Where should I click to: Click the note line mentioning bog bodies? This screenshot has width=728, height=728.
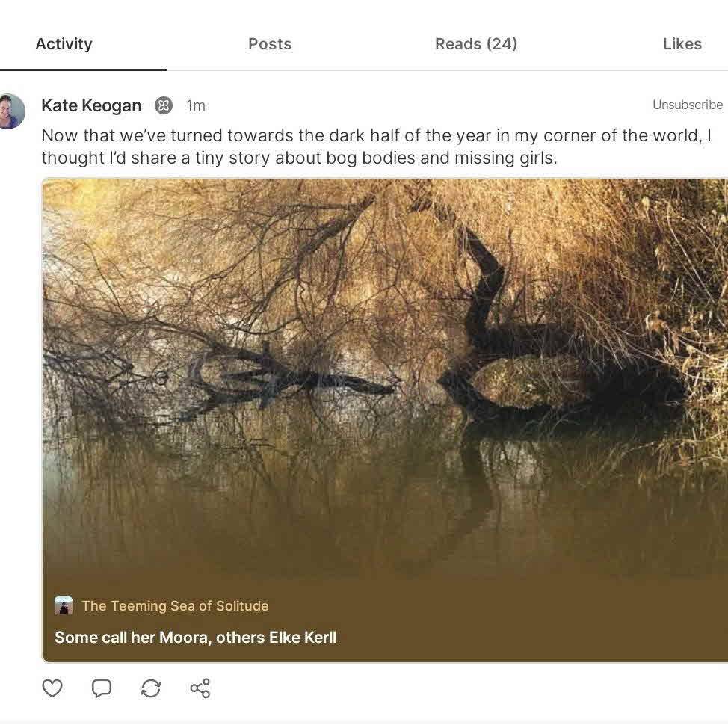point(299,158)
